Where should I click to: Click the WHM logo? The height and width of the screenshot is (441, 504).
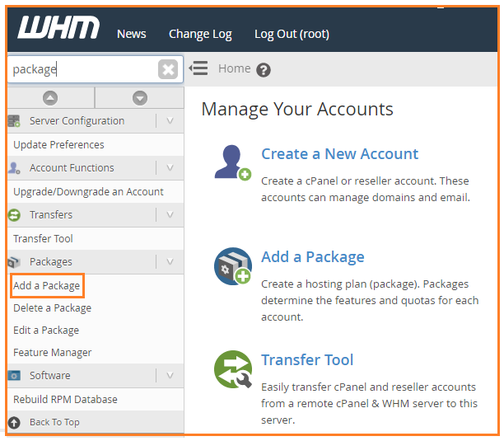(x=58, y=27)
